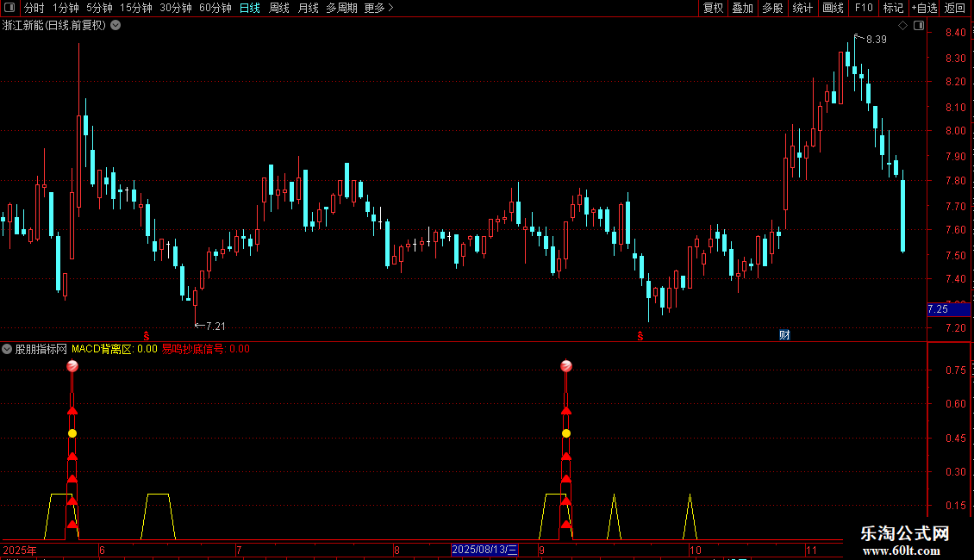Select the 15分钟 period tab
The width and height of the screenshot is (974, 560).
136,8
